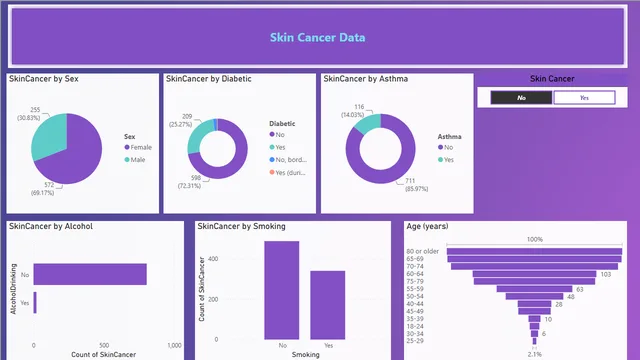This screenshot has width=640, height=360.
Task: Click the 'Count of SkinCancer' axis title in Alcohol chart
Action: click(104, 354)
